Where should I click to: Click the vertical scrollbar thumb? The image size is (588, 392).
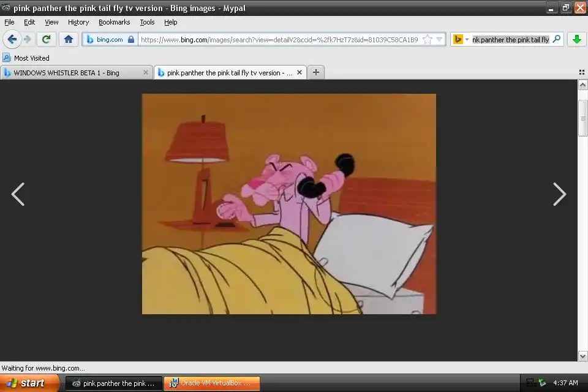582,118
